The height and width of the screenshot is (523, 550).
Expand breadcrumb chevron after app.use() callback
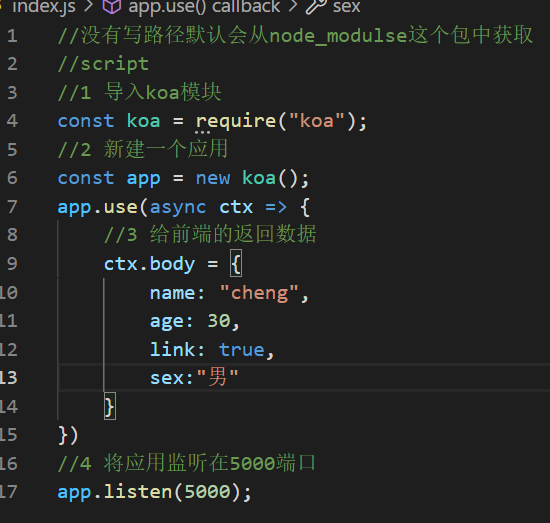(293, 6)
